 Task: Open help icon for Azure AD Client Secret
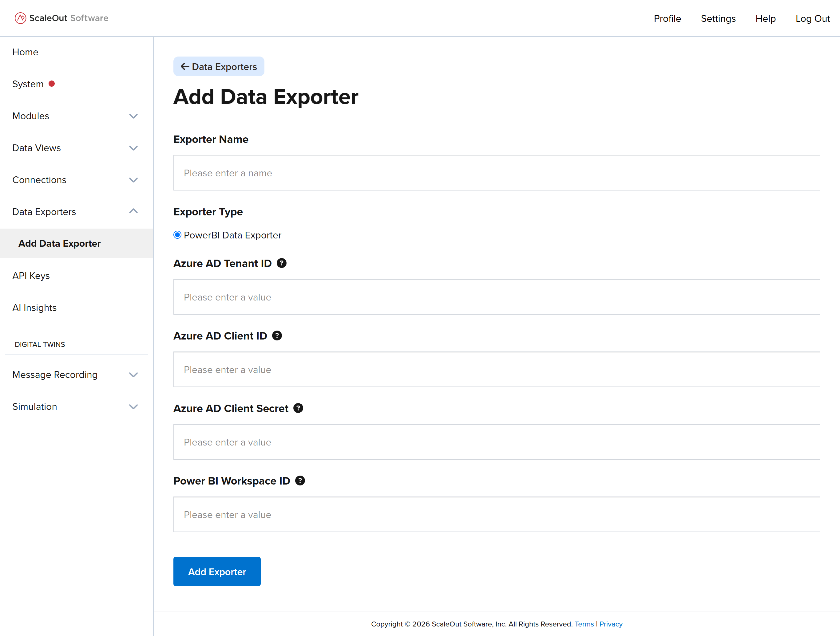click(298, 408)
